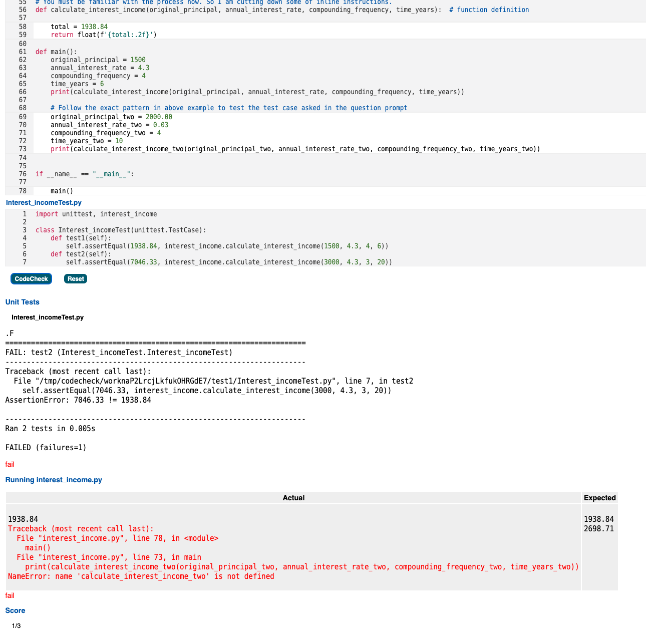This screenshot has width=646, height=644.
Task: Click line number 78 in the code listing
Action: coord(23,191)
